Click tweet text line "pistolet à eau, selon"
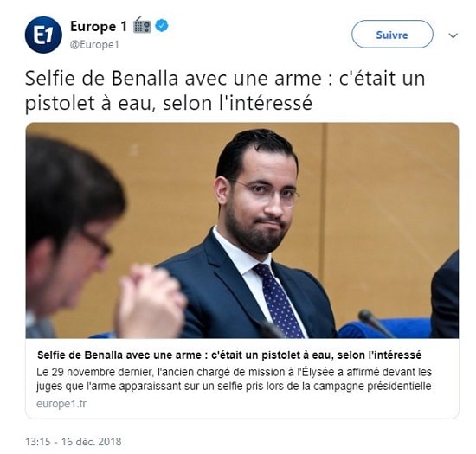476x454 pixels. point(169,103)
